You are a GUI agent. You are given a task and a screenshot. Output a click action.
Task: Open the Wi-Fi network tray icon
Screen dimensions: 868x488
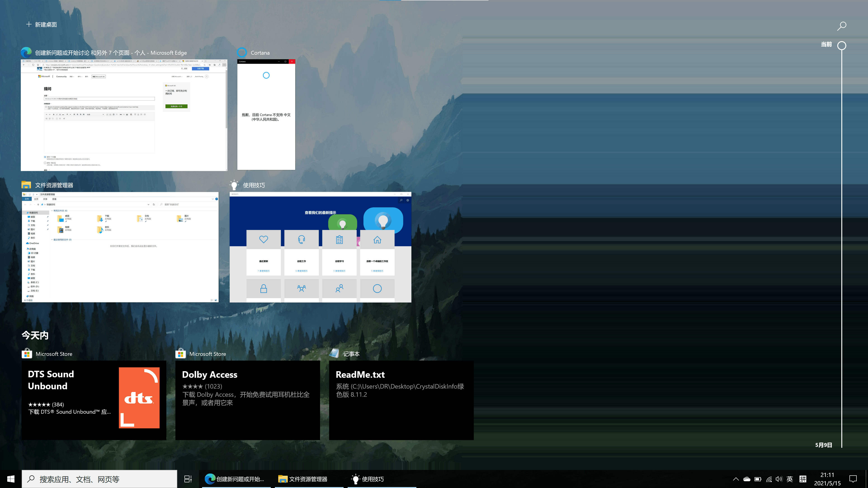pyautogui.click(x=769, y=479)
